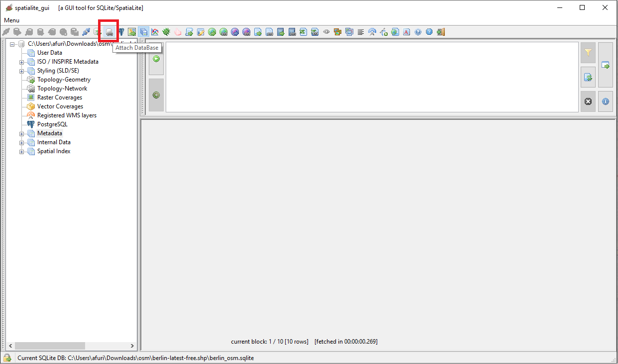Click the upper green history arrow button
Screen dimensions: 618x364
point(156,59)
